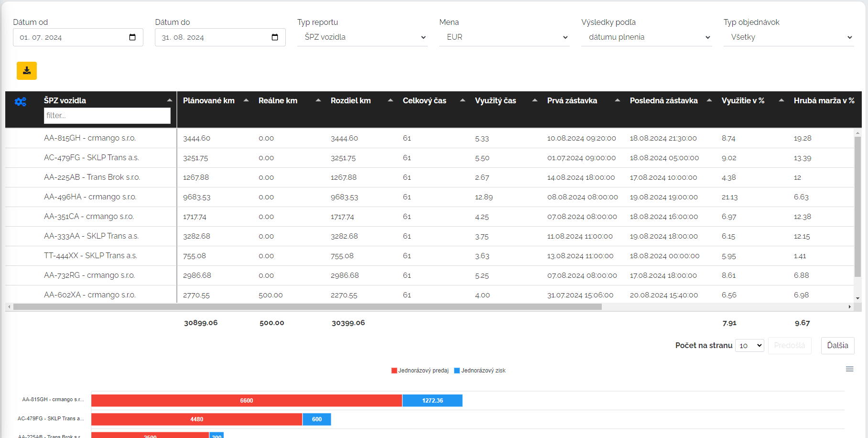Click the Predošlá previous page button
The width and height of the screenshot is (868, 438).
pos(790,345)
